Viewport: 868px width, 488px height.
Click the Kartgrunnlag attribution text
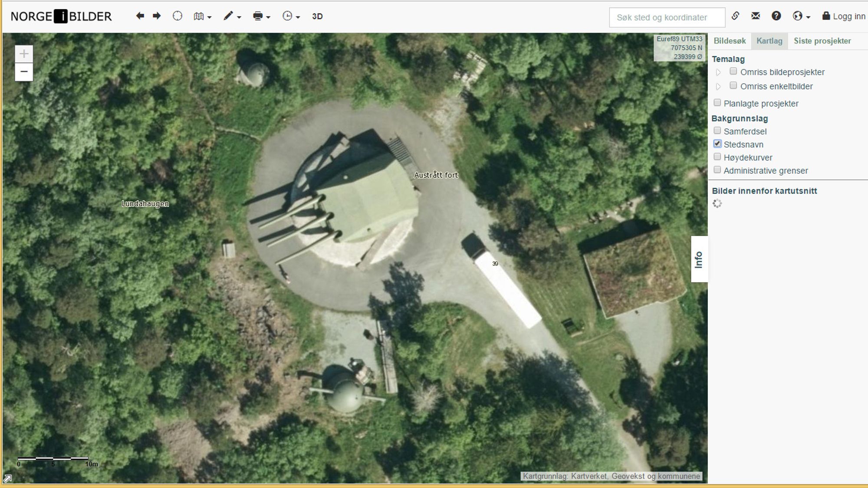click(611, 476)
